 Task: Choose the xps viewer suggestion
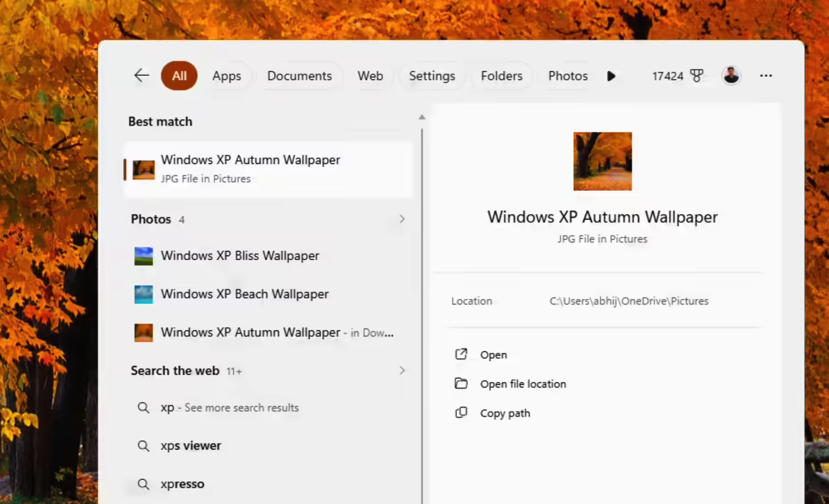pyautogui.click(x=268, y=446)
